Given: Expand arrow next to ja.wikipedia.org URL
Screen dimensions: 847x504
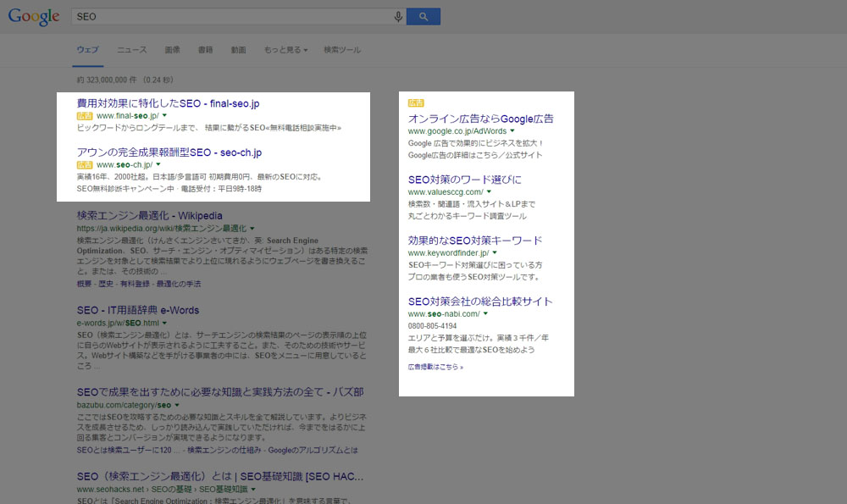Looking at the screenshot, I should click(x=252, y=229).
